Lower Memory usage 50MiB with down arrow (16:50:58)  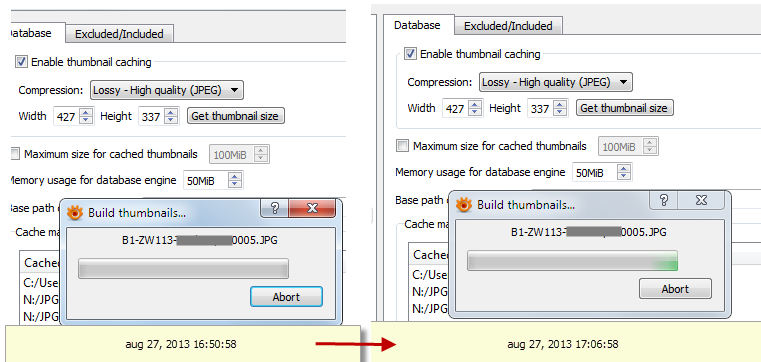pyautogui.click(x=235, y=184)
